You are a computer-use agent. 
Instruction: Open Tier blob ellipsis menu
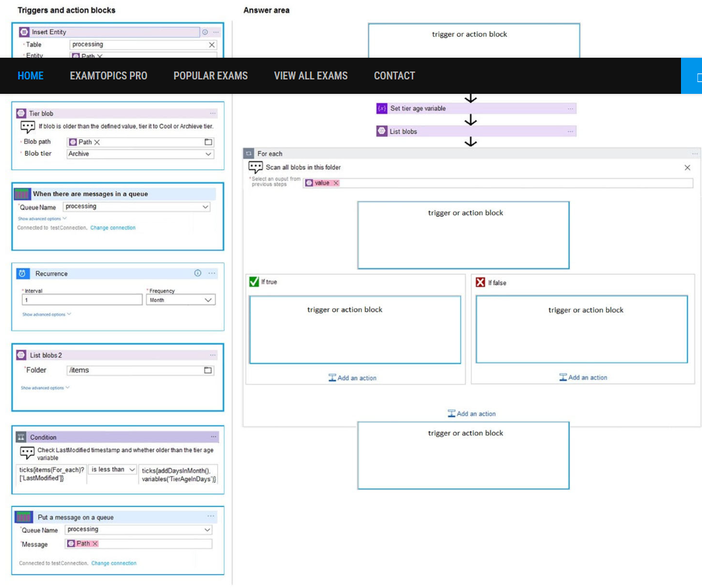[213, 114]
